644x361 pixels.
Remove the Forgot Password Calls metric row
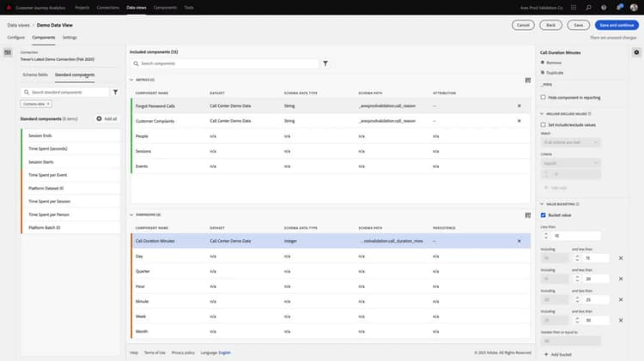coord(519,105)
